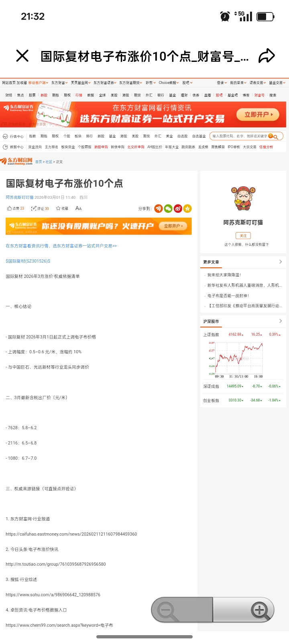Viewport: 289px width, 644px height.
Task: Click 资金流向 in data center row
Action: click(35, 147)
